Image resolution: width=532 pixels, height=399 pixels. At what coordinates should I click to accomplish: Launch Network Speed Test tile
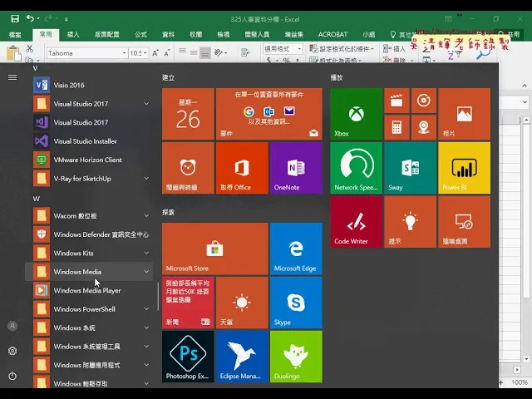coord(357,168)
